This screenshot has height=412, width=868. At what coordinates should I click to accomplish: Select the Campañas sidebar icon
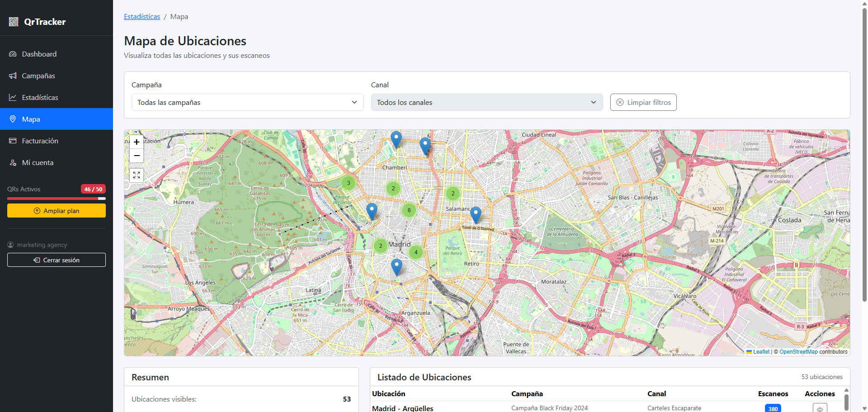pos(13,76)
